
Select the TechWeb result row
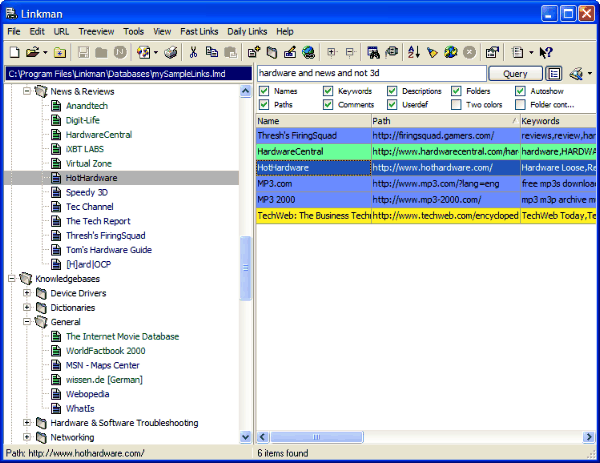click(x=426, y=215)
